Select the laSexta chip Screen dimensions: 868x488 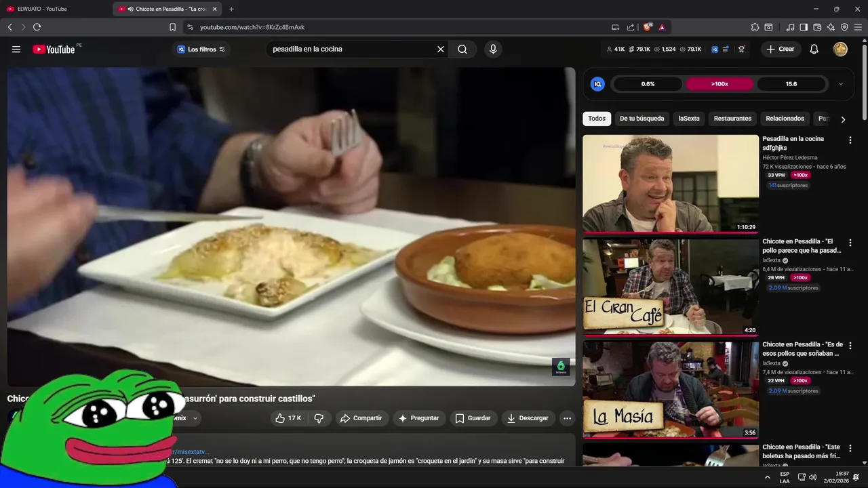pos(689,119)
